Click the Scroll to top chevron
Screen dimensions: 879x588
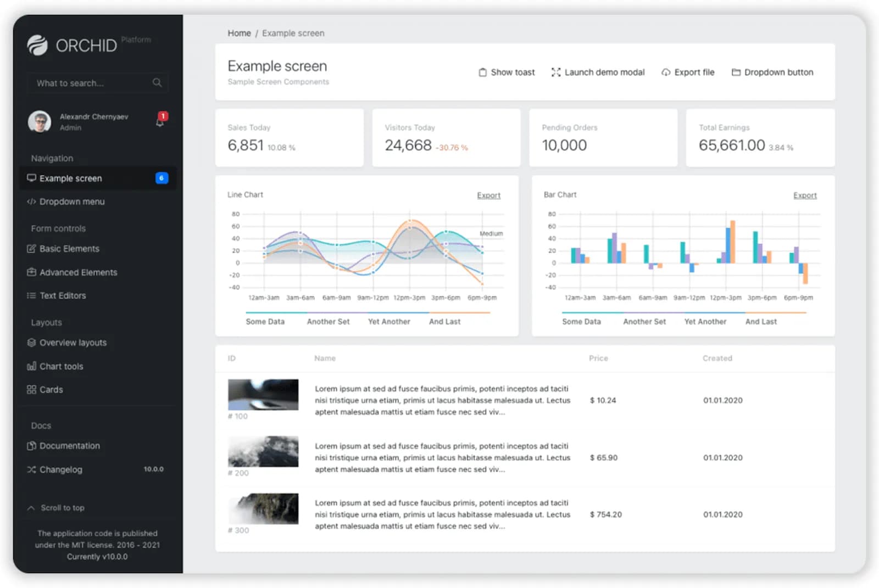(31, 508)
